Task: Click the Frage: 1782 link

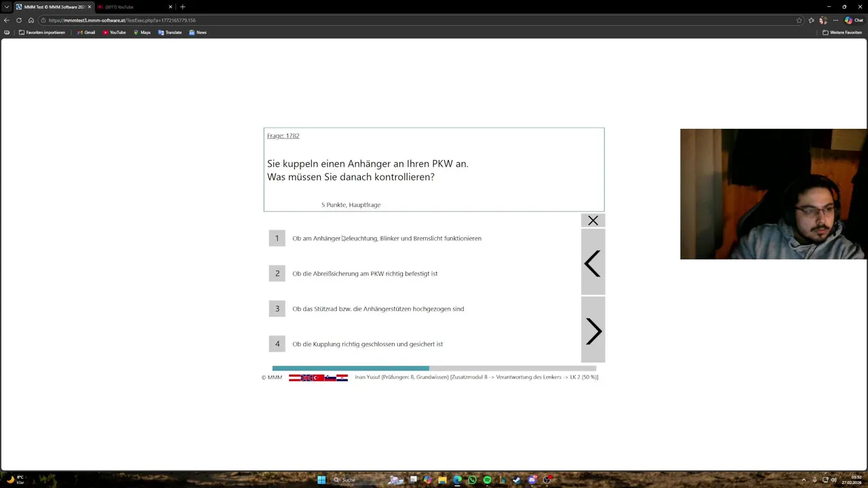Action: (283, 136)
